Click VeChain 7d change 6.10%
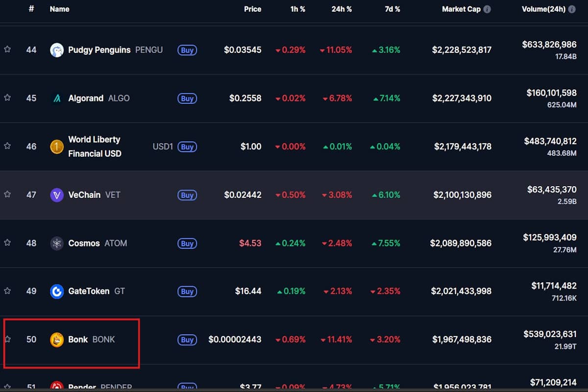Screen dimensions: 588x392 pos(386,195)
